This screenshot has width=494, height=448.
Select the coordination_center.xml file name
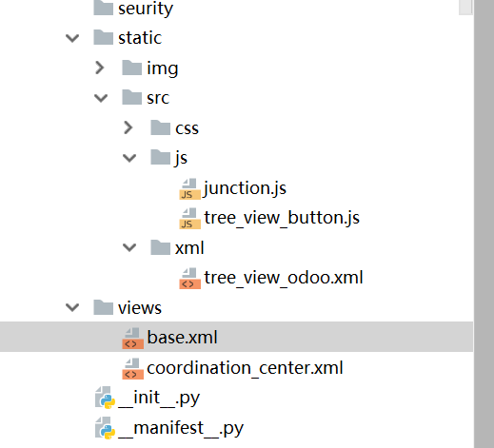pos(245,368)
